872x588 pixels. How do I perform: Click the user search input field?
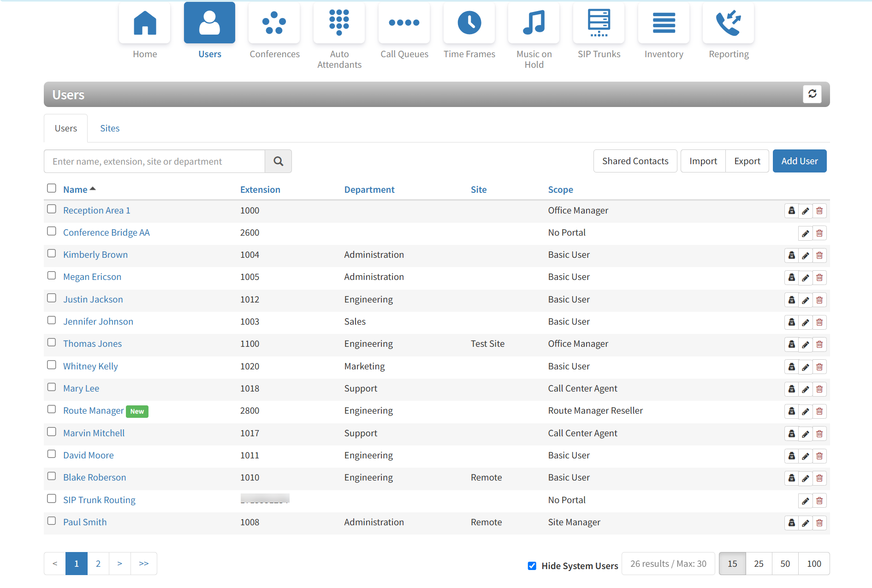pos(154,161)
